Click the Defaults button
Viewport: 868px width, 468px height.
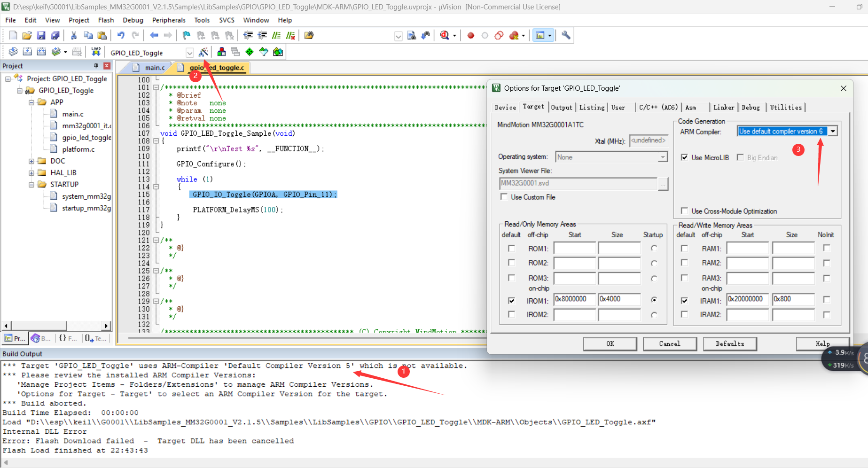729,343
